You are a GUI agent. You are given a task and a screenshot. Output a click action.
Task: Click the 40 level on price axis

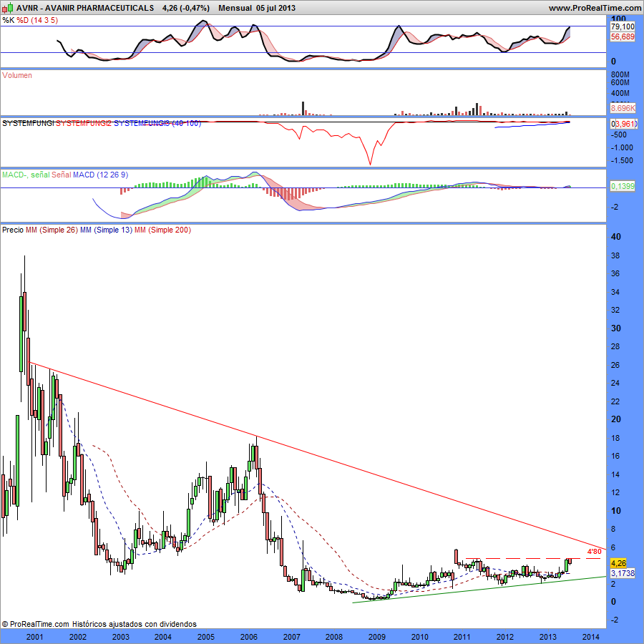pos(615,237)
